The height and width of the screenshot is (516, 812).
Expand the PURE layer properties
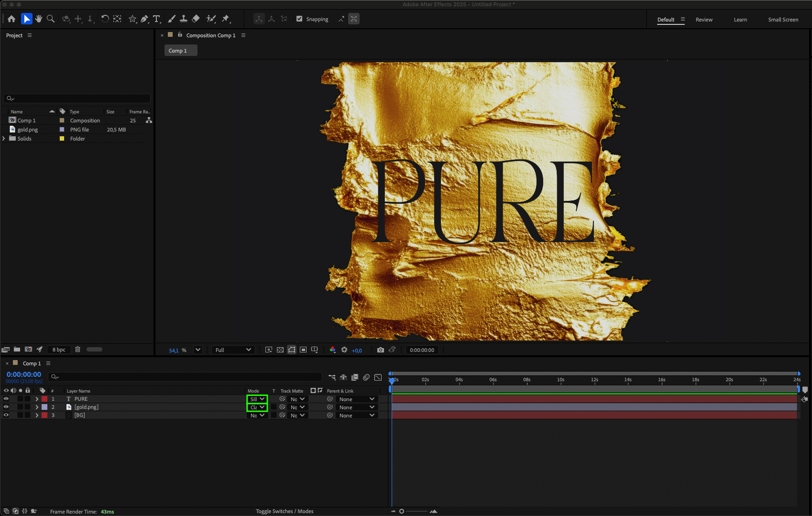click(x=37, y=399)
